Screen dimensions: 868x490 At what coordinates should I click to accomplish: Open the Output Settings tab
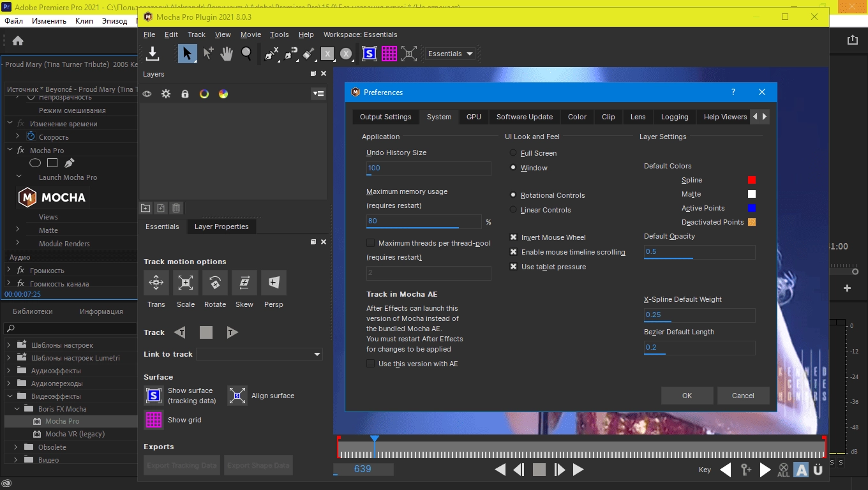[x=385, y=117]
